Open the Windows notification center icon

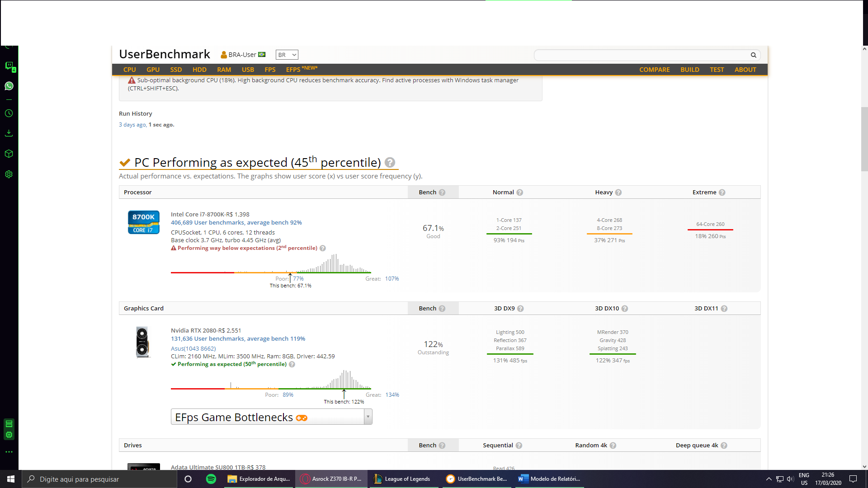pos(853,479)
